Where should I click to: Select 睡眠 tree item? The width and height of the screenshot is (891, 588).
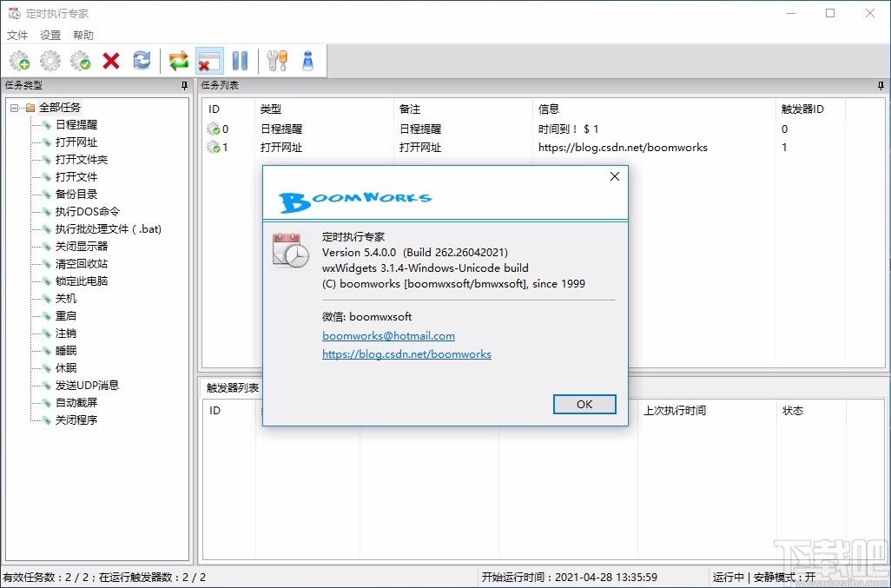(66, 351)
